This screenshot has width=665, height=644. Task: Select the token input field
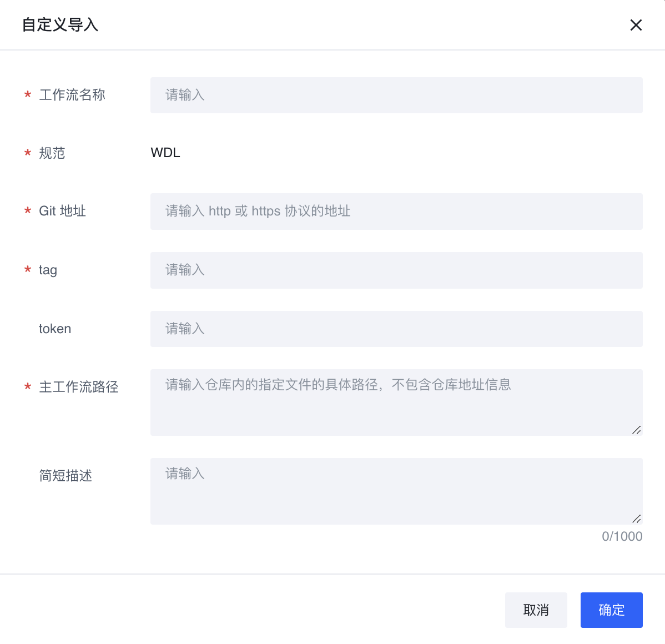click(x=396, y=329)
